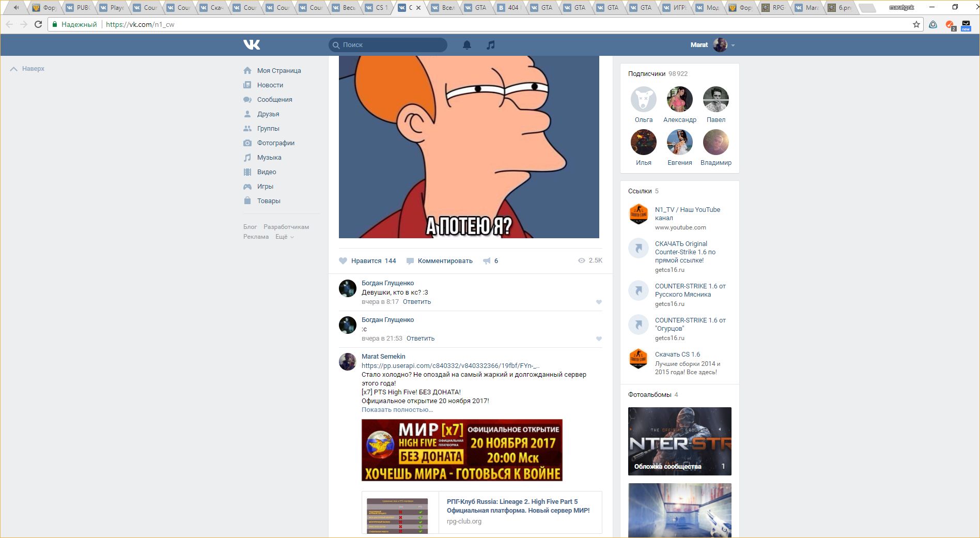Like Богдан's ':с' comment with heart
The height and width of the screenshot is (538, 980).
[x=599, y=339]
